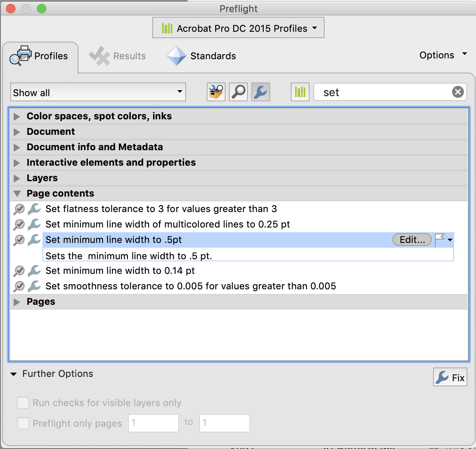Click the green library bars icon beside search
Image resolution: width=476 pixels, height=449 pixels.
pos(300,92)
